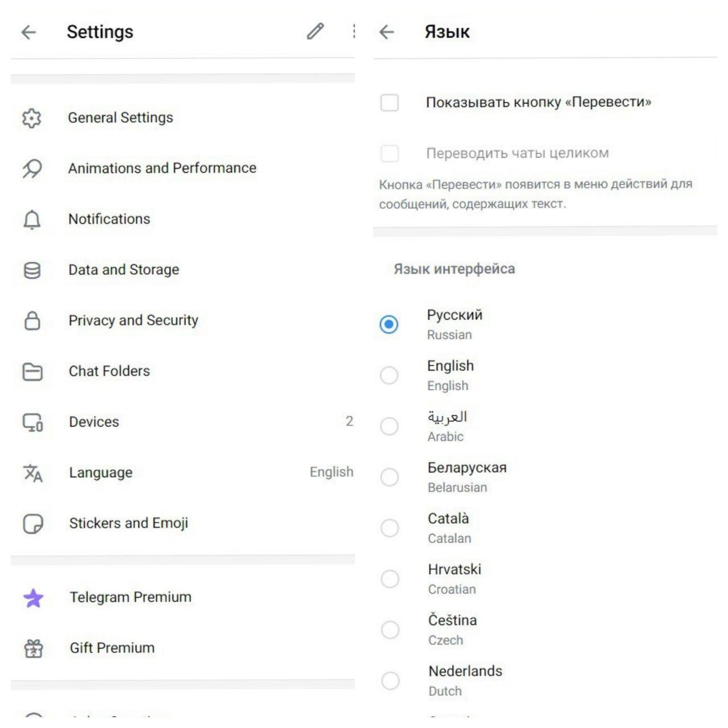Select the Русский language radio button

coord(390,325)
